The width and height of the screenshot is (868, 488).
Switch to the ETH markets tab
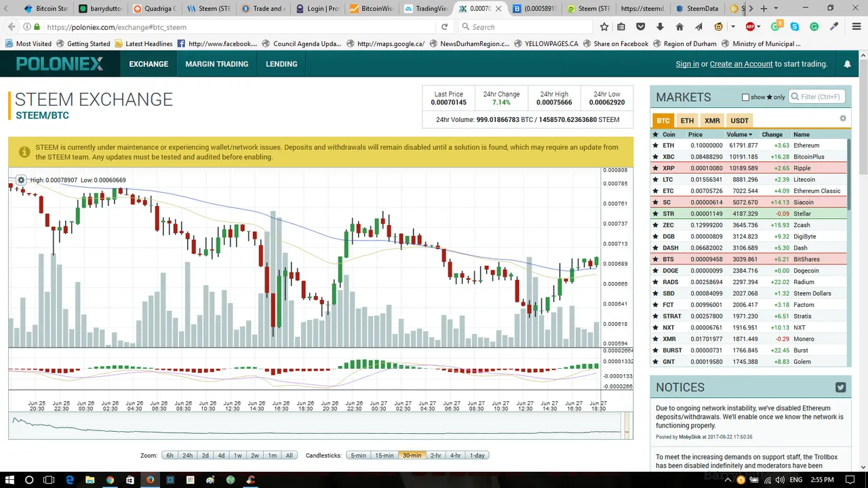pyautogui.click(x=687, y=121)
